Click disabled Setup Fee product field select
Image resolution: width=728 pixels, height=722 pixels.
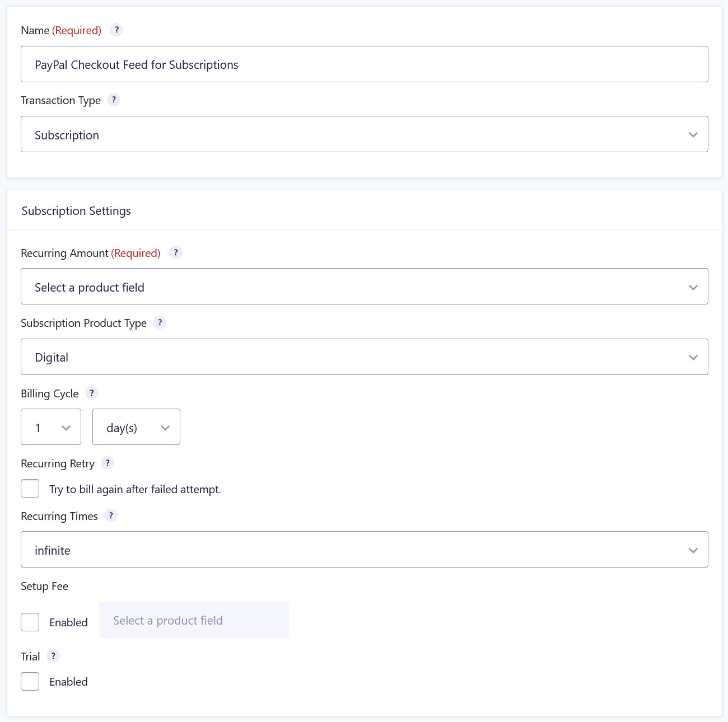pos(194,620)
